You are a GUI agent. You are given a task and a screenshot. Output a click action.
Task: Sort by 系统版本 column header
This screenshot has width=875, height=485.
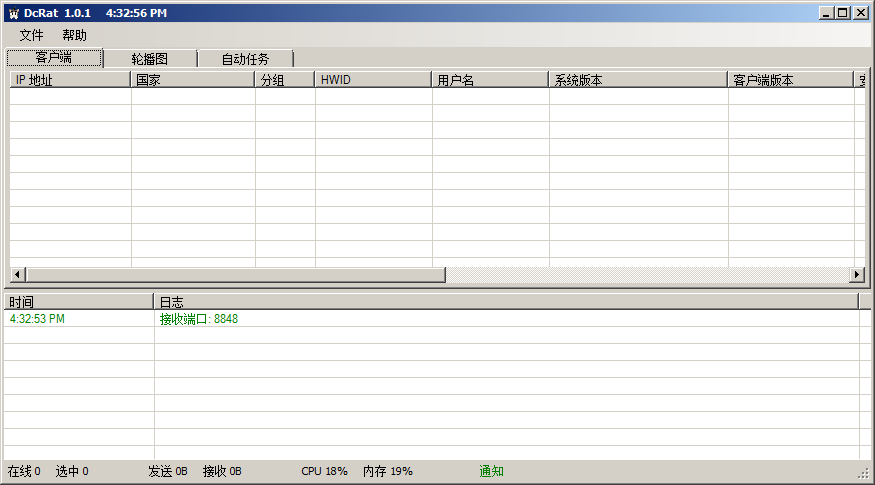point(638,80)
